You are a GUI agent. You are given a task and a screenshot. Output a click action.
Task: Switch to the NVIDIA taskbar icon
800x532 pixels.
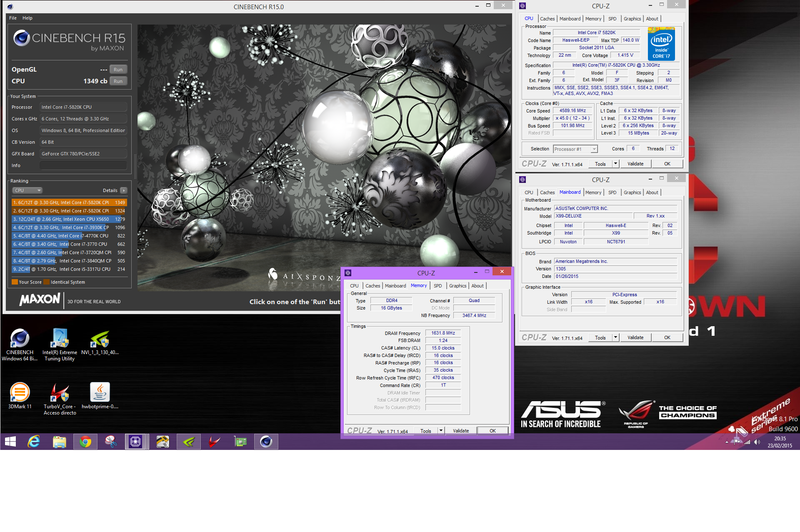click(189, 442)
